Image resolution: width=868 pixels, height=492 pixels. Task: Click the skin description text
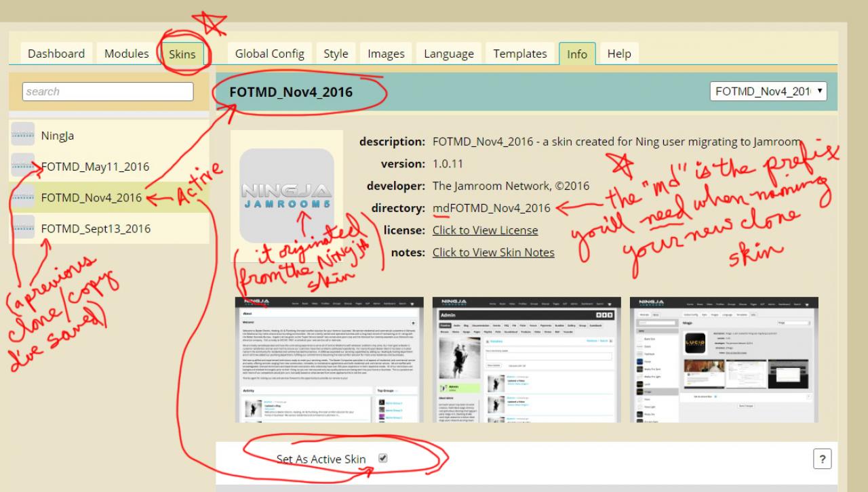point(617,142)
